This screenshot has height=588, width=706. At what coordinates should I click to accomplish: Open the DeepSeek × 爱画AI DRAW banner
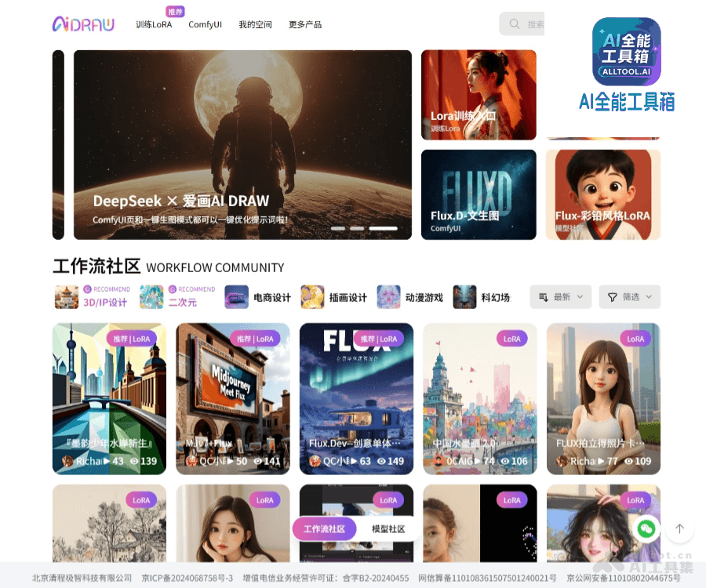click(x=242, y=144)
